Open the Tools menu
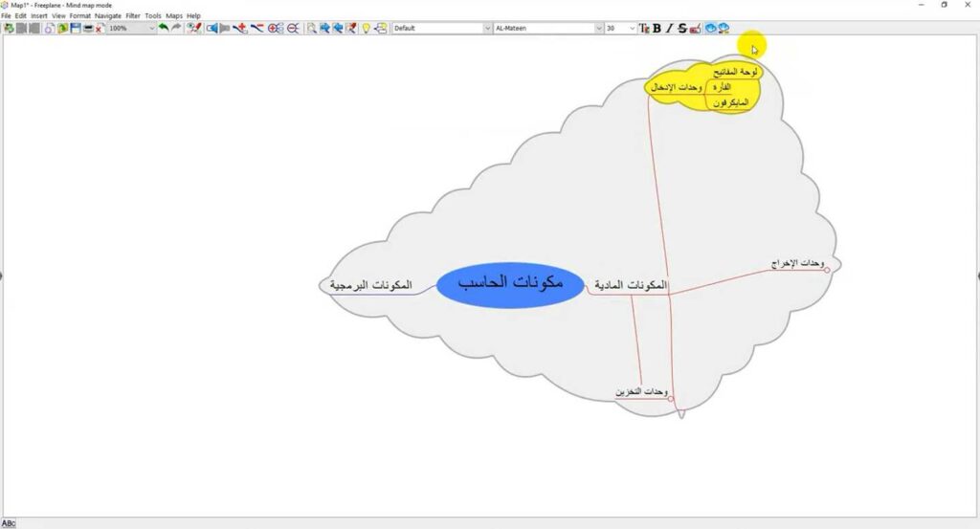The image size is (980, 529). (152, 15)
